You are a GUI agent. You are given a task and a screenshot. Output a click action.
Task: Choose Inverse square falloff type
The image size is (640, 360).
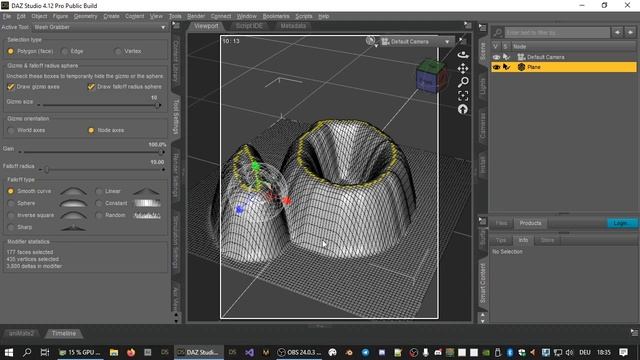(x=11, y=215)
